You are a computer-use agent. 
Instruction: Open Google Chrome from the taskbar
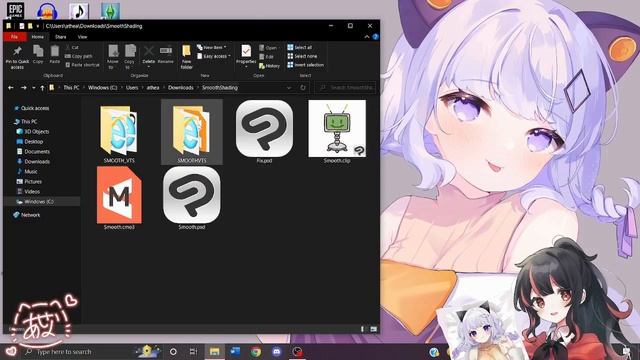pyautogui.click(x=256, y=351)
